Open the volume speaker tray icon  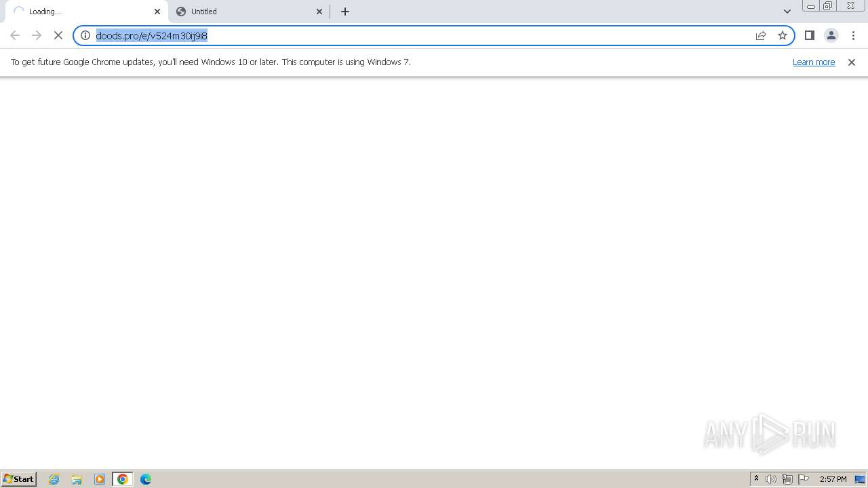[x=771, y=479]
